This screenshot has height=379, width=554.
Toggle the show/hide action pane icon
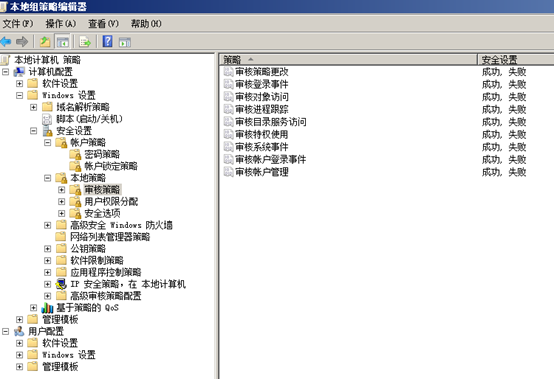pos(125,42)
